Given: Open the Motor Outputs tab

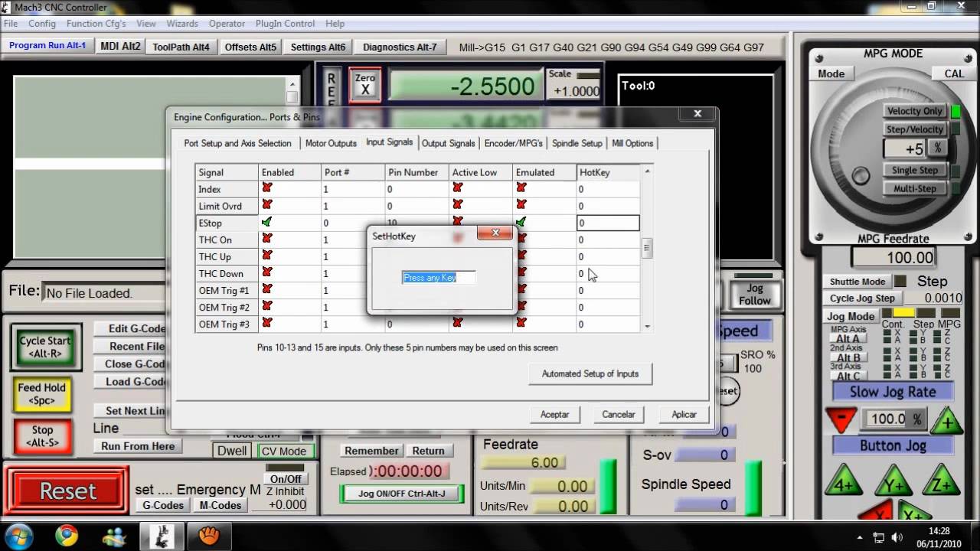Looking at the screenshot, I should point(331,143).
